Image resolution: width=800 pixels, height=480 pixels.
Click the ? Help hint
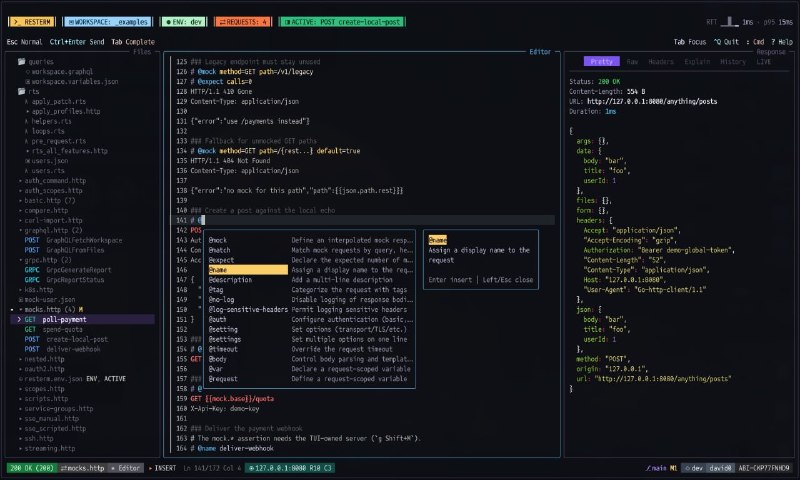pos(782,42)
